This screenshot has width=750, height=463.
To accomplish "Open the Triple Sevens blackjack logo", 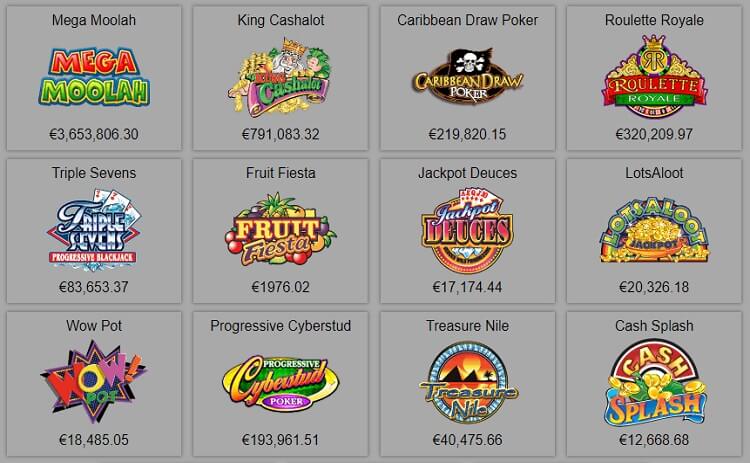I will (94, 230).
